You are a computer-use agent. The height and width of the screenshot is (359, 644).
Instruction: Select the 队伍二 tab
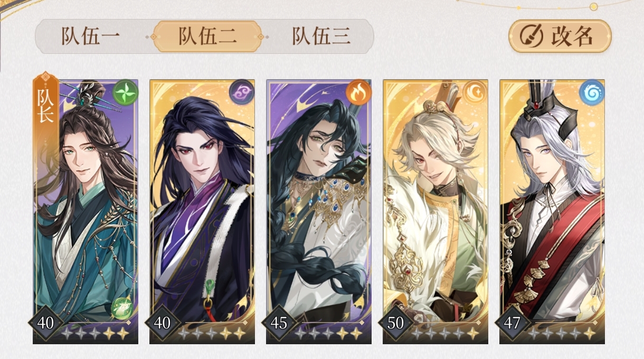[207, 36]
